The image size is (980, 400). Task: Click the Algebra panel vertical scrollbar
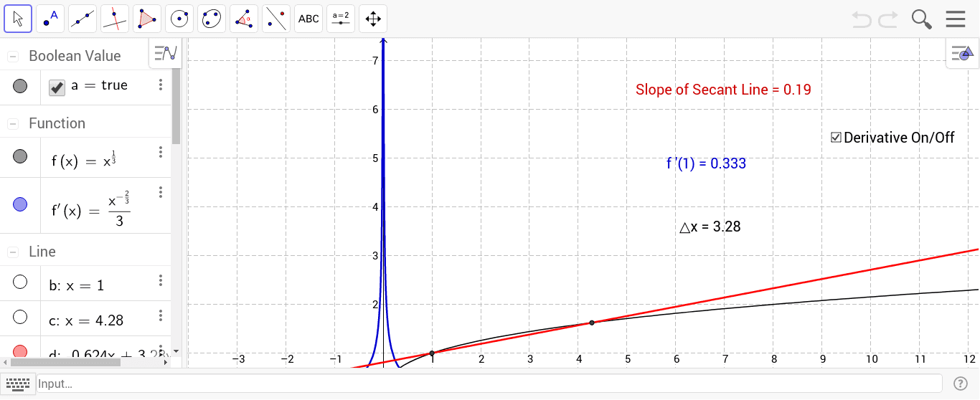176,105
